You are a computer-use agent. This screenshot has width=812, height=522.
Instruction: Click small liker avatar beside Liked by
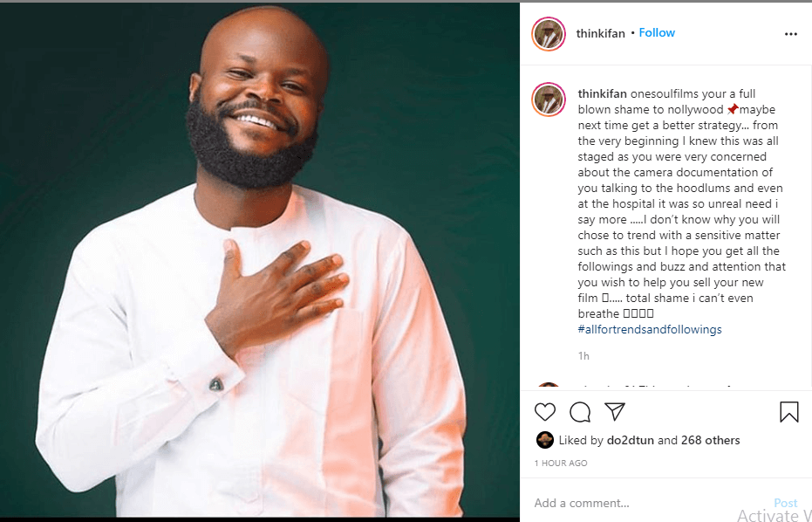tap(543, 440)
